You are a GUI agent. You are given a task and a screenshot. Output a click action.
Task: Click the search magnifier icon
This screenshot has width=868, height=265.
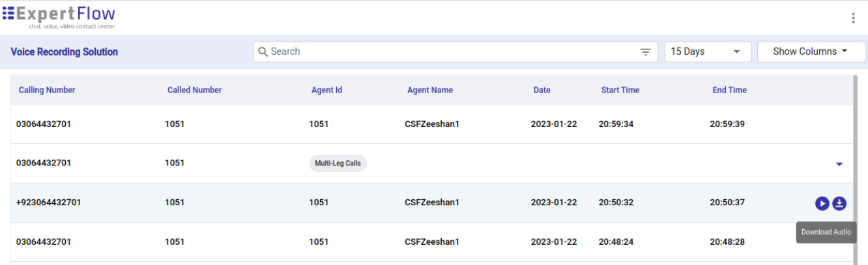click(263, 52)
